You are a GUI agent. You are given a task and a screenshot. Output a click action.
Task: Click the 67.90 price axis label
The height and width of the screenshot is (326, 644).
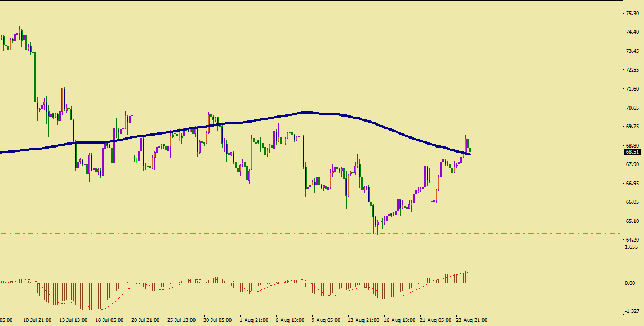click(x=633, y=164)
